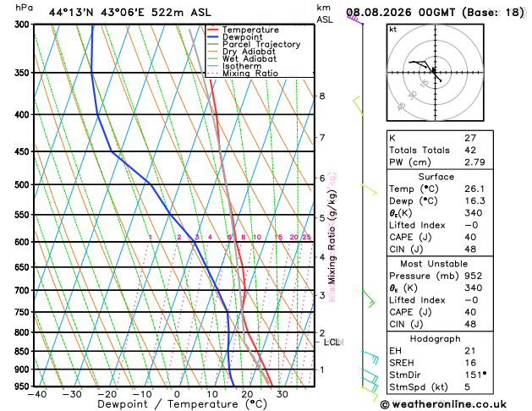Click the blue Dewpoint legend line sample
532x411 pixels.
[x=213, y=36]
